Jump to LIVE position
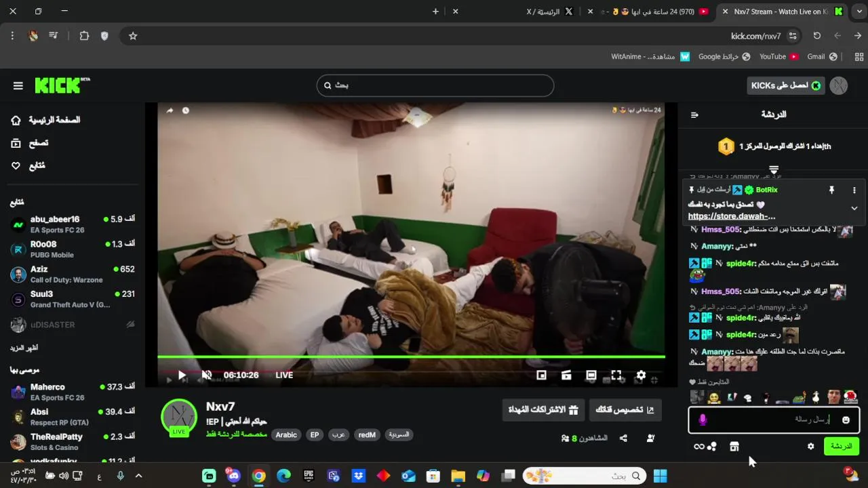The image size is (868, 488). 284,375
